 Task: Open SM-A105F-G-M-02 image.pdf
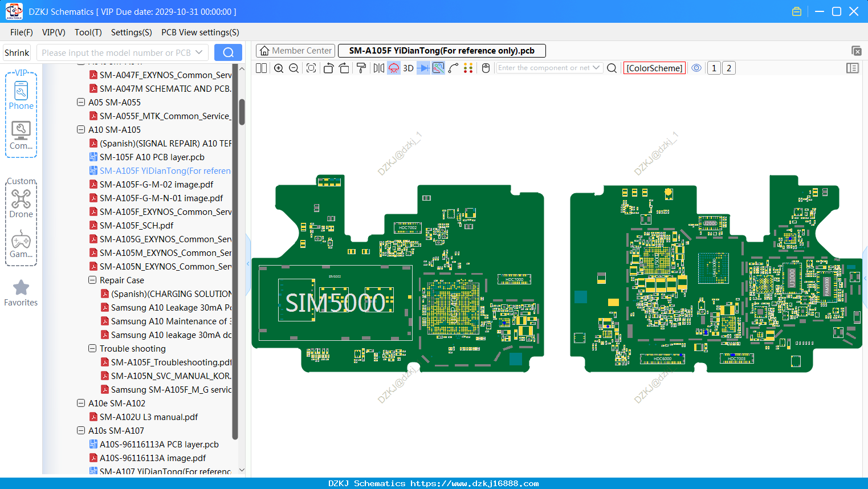[x=151, y=185]
